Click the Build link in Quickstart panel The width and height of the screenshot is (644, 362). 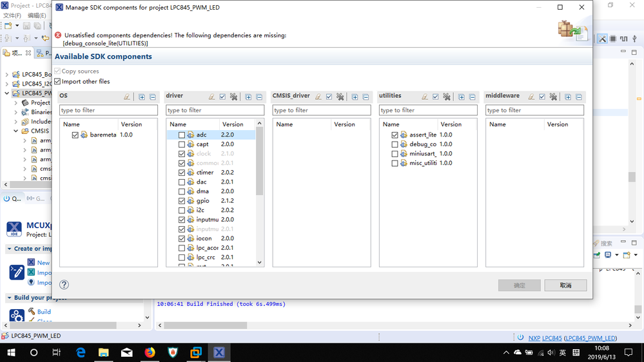(44, 312)
